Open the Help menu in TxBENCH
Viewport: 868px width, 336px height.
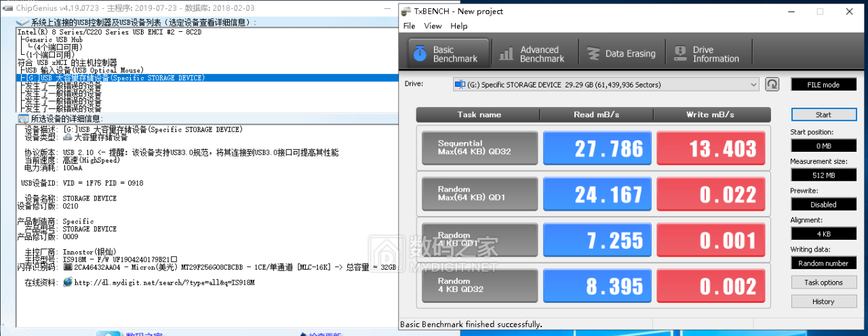(x=459, y=26)
